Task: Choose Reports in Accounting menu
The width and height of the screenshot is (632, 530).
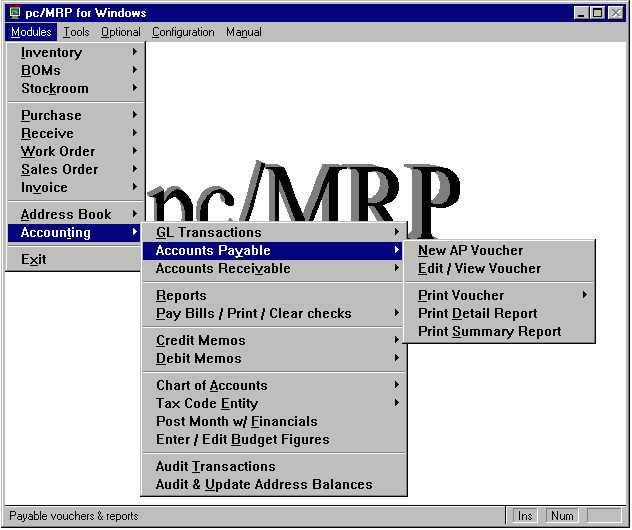Action: (274, 295)
